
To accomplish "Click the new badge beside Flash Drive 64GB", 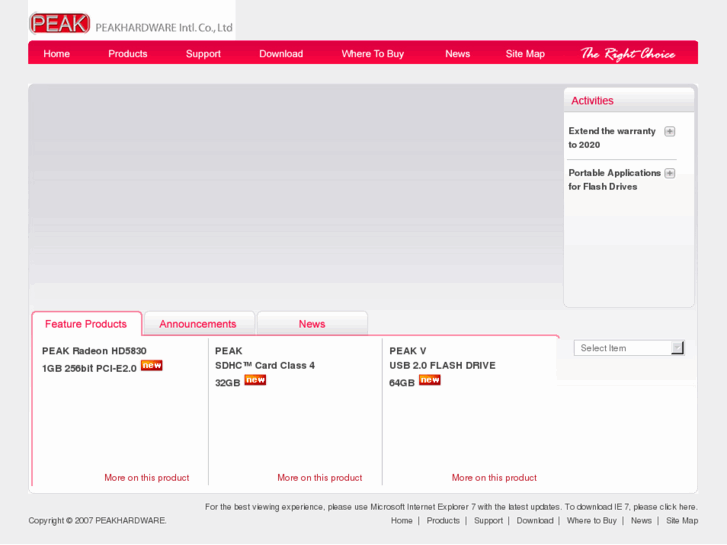I will [x=430, y=379].
